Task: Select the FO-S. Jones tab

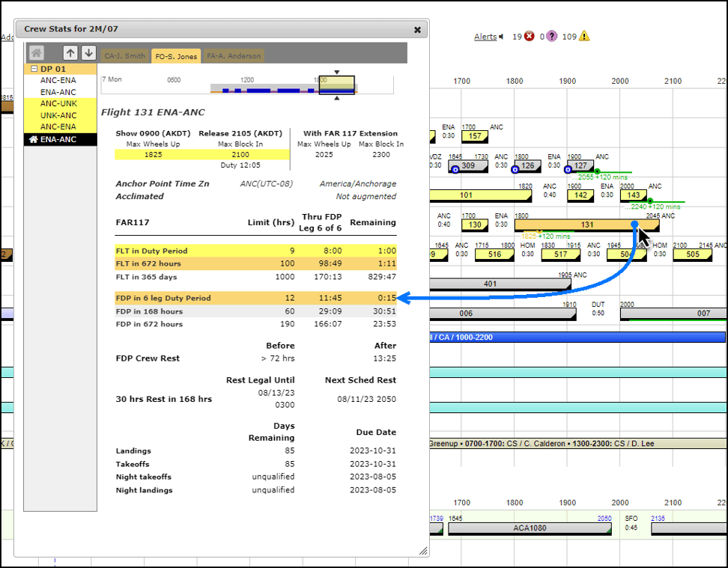Action: tap(175, 56)
